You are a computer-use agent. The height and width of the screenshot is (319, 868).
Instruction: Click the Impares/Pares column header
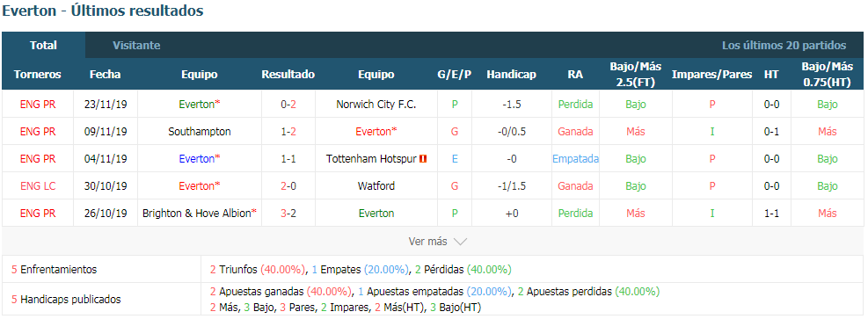tap(711, 74)
